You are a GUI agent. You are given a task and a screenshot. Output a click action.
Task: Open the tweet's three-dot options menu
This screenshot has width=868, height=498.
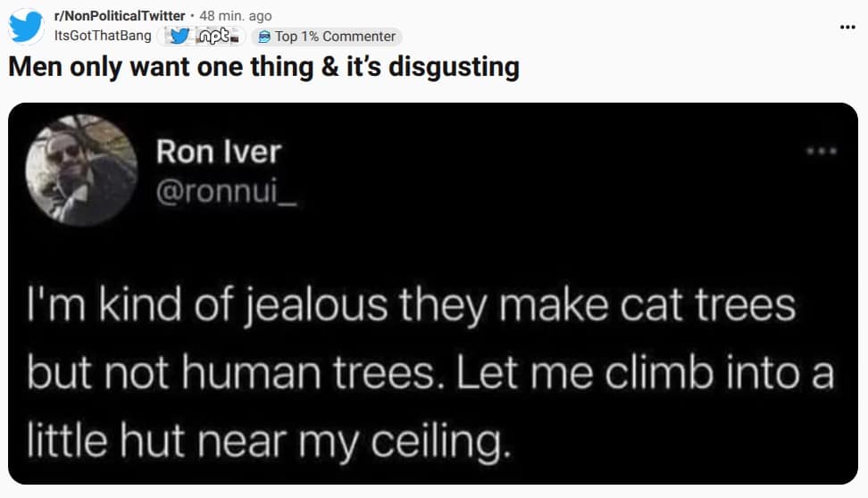tap(821, 152)
